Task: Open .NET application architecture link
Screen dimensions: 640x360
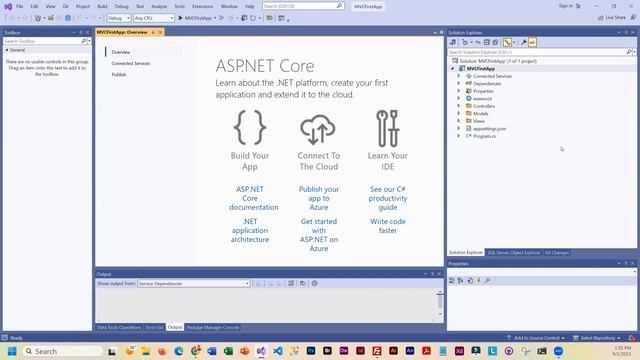Action: click(x=250, y=230)
